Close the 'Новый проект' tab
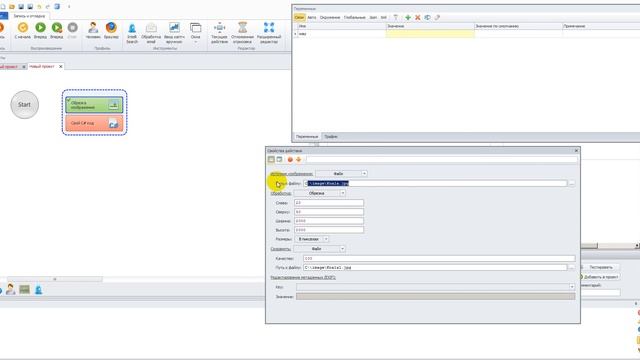 [61, 66]
